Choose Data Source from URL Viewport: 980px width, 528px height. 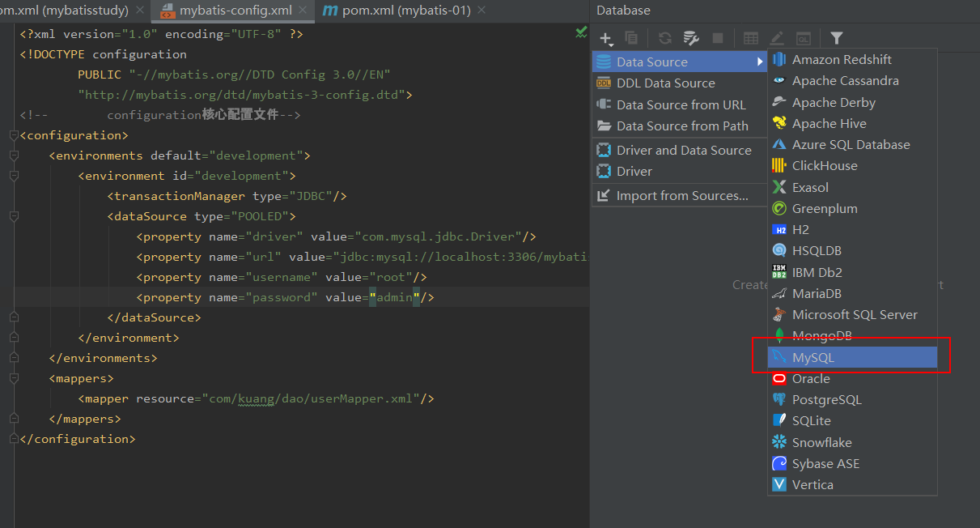(680, 104)
